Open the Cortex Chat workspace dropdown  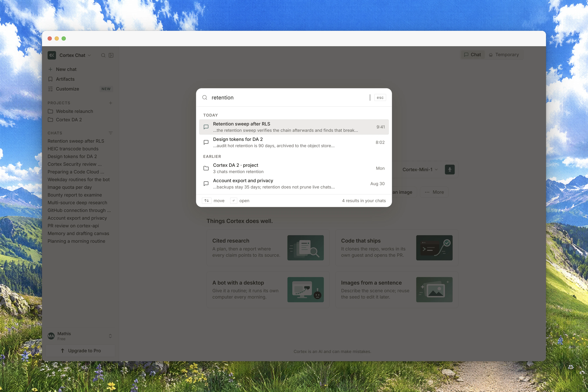75,55
